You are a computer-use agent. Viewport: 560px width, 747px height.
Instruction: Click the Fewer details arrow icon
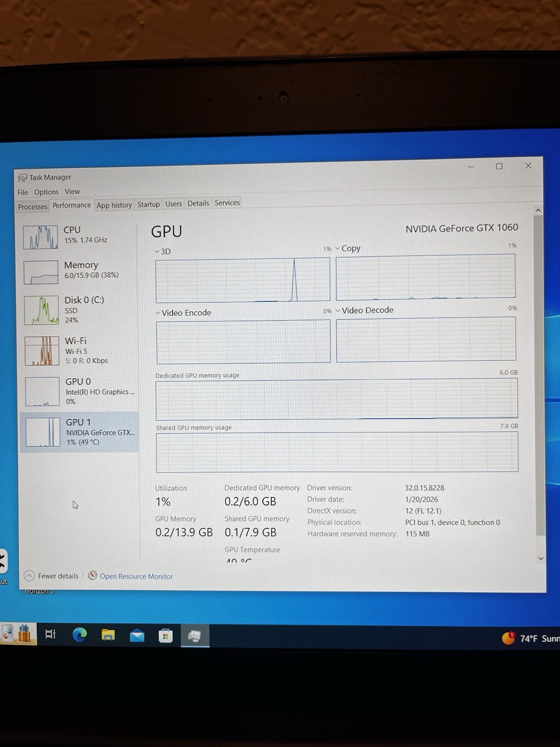(x=29, y=576)
